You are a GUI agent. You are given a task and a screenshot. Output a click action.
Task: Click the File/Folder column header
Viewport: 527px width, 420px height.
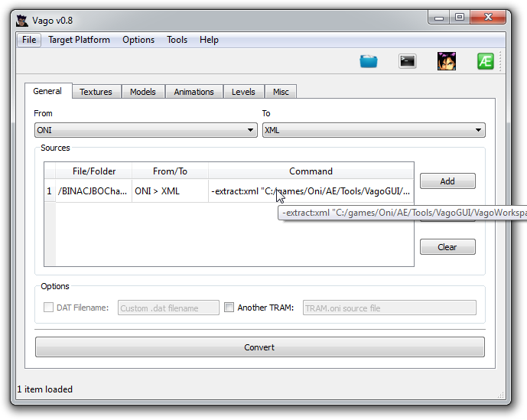[x=94, y=171]
